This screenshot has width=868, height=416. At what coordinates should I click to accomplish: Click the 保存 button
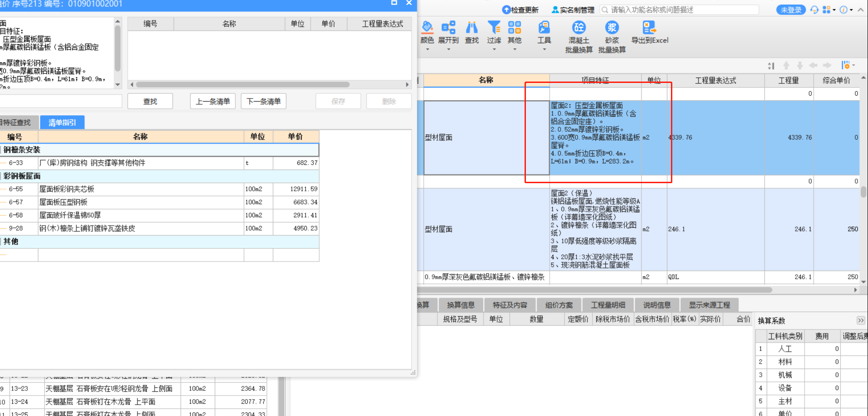click(338, 101)
